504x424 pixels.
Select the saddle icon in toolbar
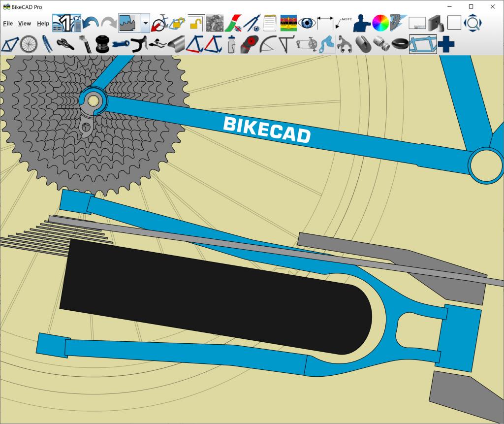click(65, 44)
